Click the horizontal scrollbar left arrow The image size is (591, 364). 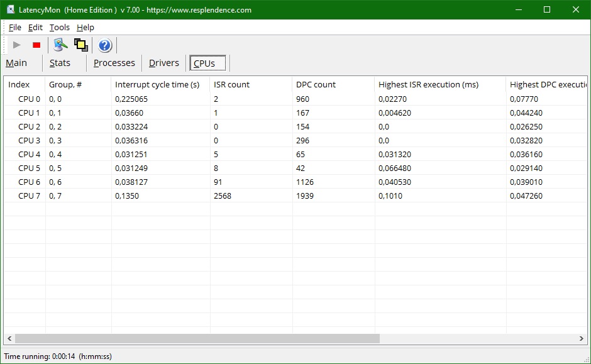tap(9, 338)
